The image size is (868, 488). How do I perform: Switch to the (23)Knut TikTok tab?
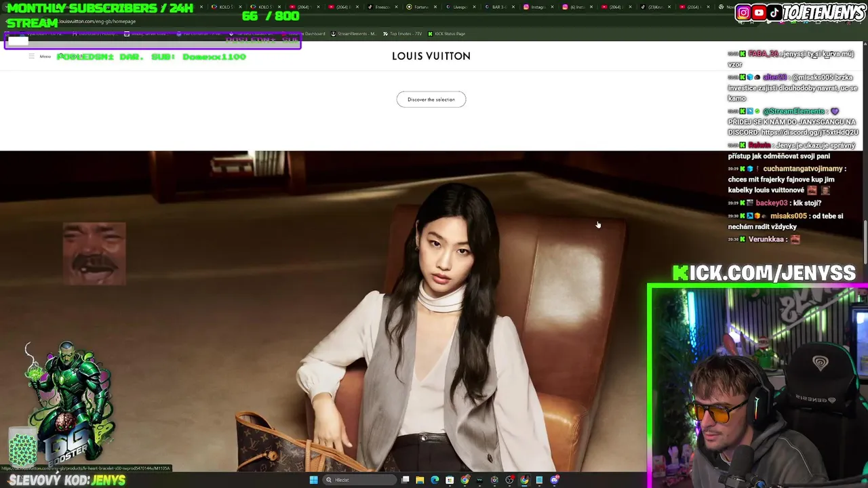655,7
